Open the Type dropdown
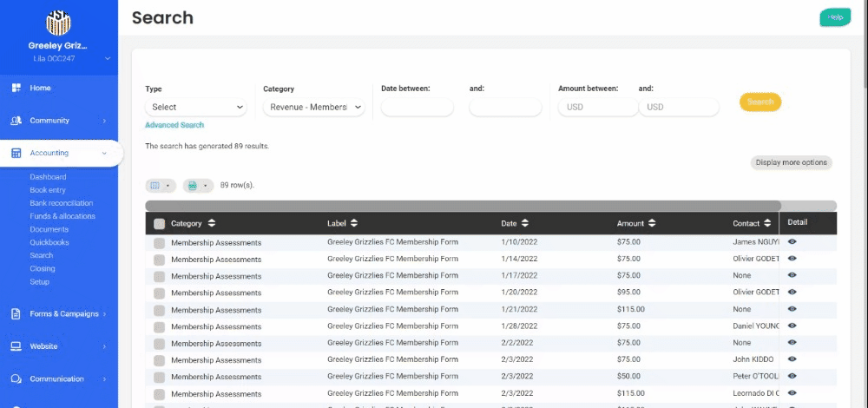 (198, 108)
